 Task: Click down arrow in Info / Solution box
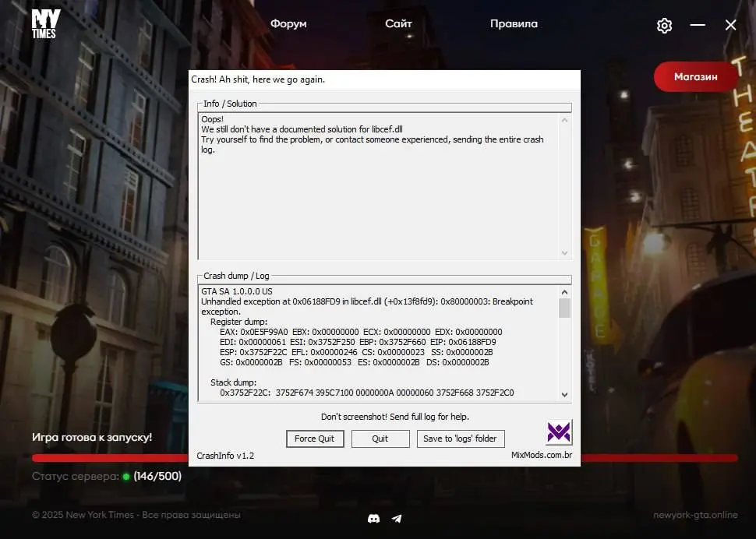(x=565, y=252)
